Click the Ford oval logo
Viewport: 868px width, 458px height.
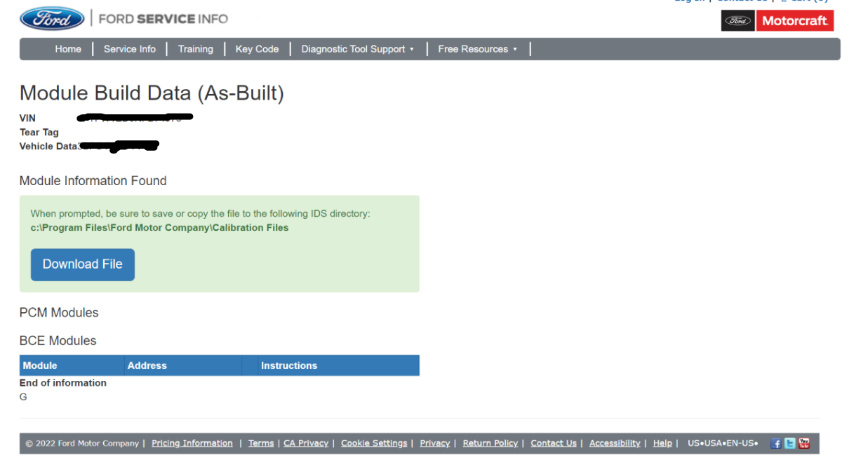(x=52, y=19)
